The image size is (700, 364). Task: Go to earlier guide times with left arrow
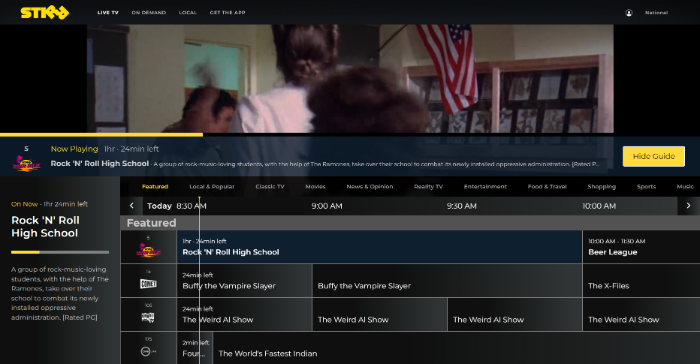131,206
